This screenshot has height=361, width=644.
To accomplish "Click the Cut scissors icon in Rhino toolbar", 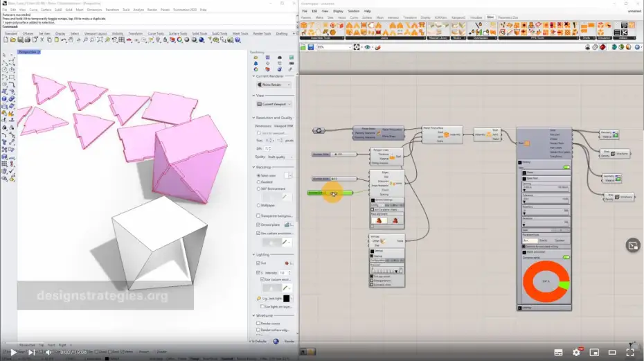I will pos(42,40).
